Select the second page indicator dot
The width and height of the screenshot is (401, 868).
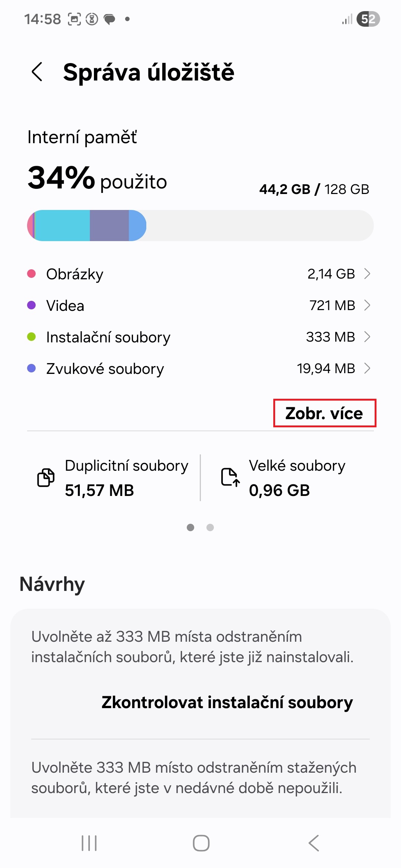[210, 527]
